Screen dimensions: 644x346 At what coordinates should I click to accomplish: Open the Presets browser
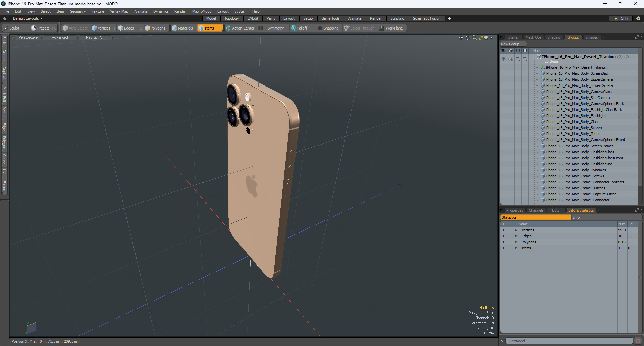click(43, 28)
